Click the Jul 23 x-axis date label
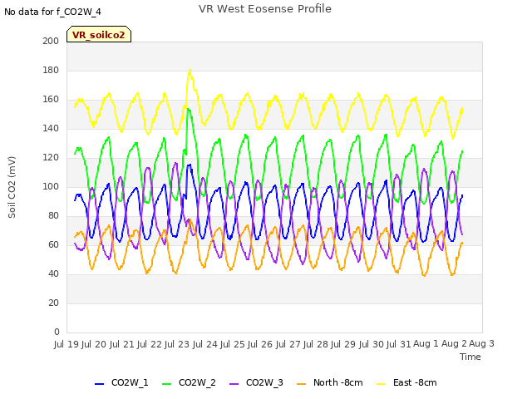This screenshot has width=532, height=399. pos(177,344)
